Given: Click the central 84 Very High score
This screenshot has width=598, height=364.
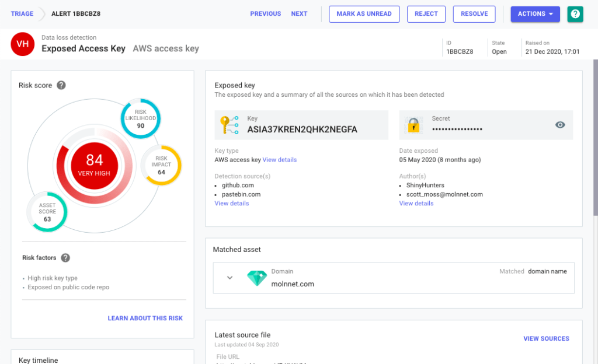Looking at the screenshot, I should click(94, 166).
